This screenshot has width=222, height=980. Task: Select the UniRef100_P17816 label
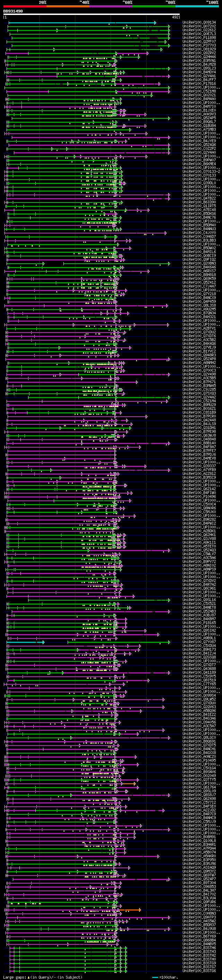[199, 84]
